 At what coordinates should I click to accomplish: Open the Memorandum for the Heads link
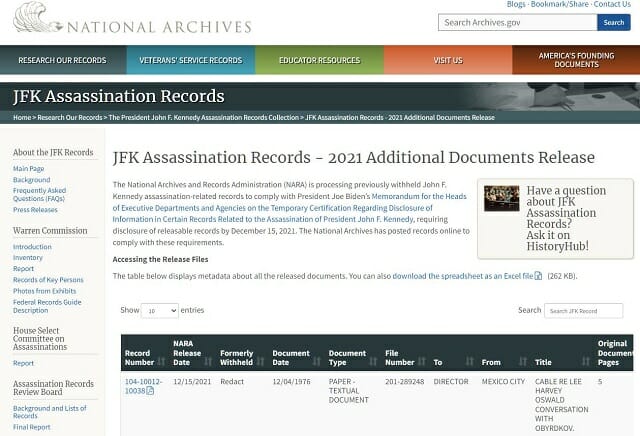pyautogui.click(x=289, y=208)
